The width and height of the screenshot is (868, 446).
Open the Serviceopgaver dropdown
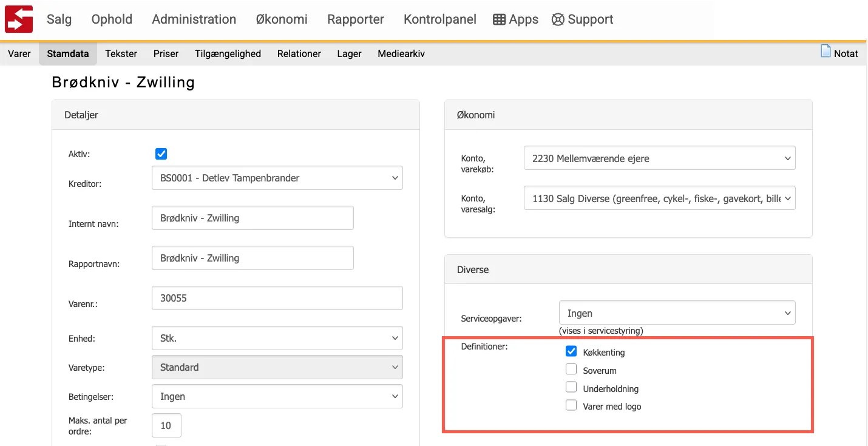[676, 313]
